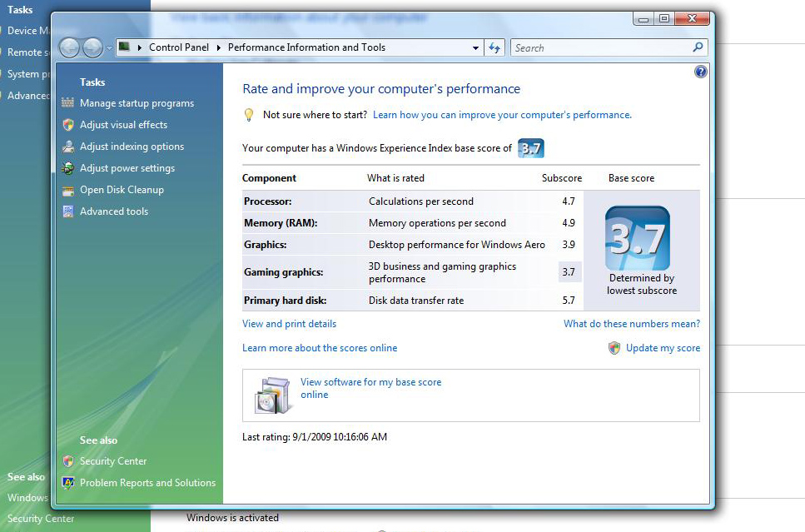Click View software for my base score online
The height and width of the screenshot is (532, 805).
(x=370, y=388)
